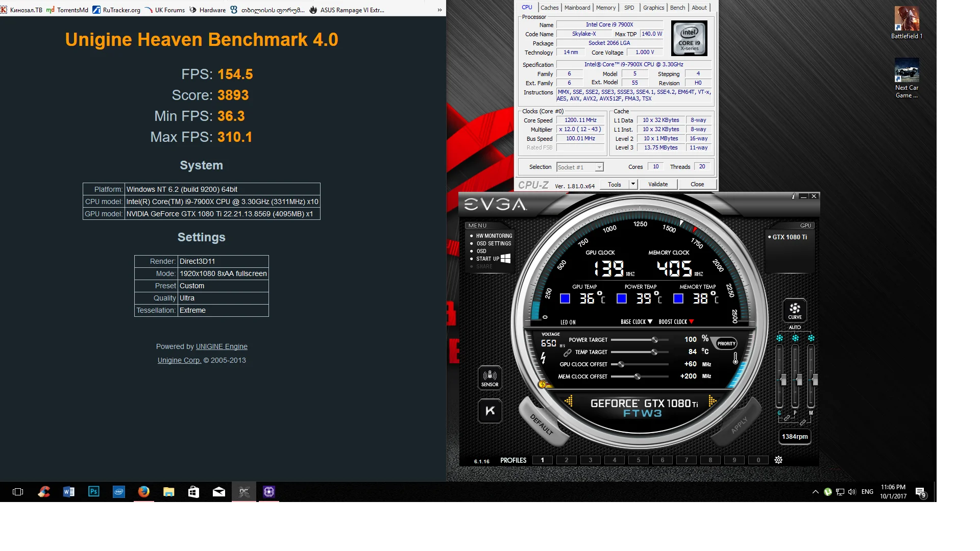Switch to the Memory tab in CPU-Z

pos(606,8)
